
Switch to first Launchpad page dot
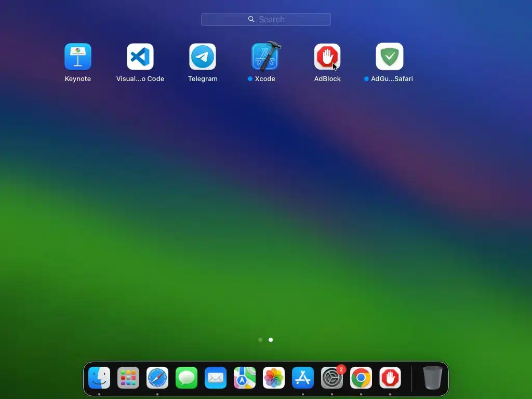click(x=260, y=340)
